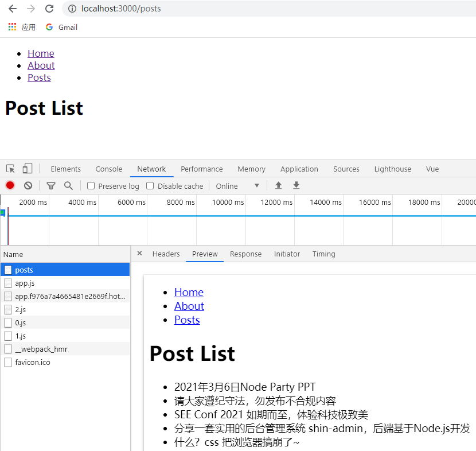The height and width of the screenshot is (451, 476).
Task: Select the favicon.ico request row
Action: click(x=65, y=362)
